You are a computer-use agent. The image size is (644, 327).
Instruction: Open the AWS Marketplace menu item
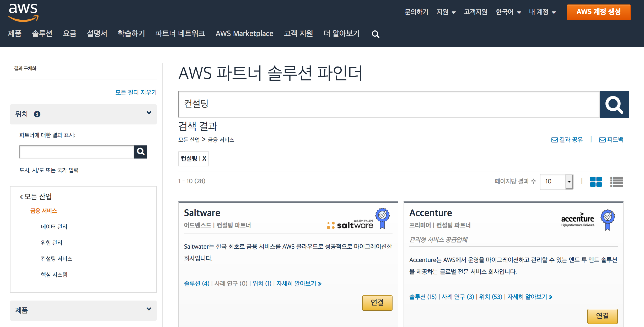[244, 34]
